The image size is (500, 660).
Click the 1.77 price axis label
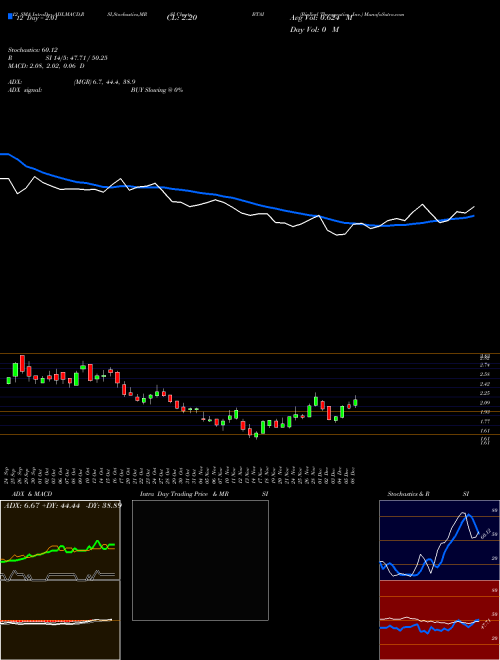(x=485, y=421)
